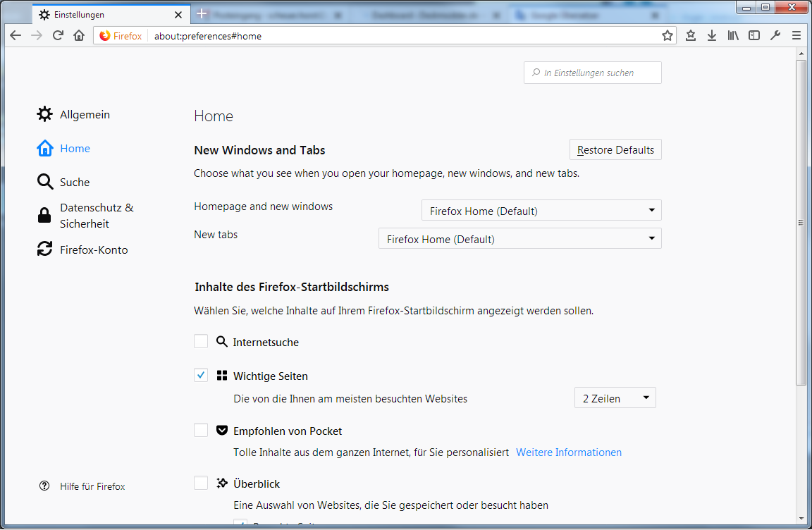This screenshot has height=530, width=812.
Task: Click the "New Windows and Tabs" heading
Action: (x=259, y=150)
